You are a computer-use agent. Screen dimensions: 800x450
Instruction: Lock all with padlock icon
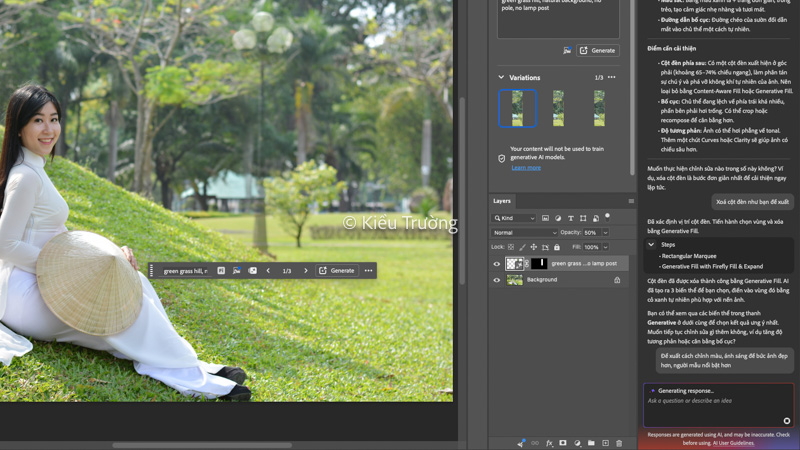pos(557,247)
